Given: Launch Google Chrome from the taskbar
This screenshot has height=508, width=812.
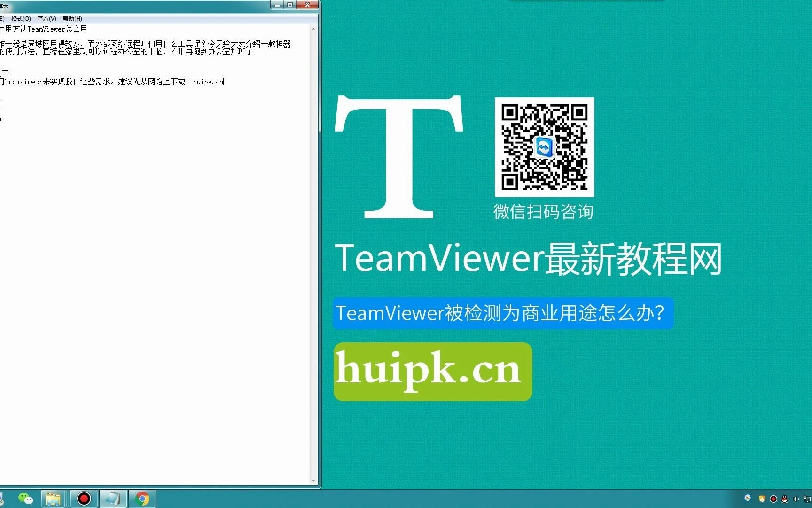Looking at the screenshot, I should (142, 499).
